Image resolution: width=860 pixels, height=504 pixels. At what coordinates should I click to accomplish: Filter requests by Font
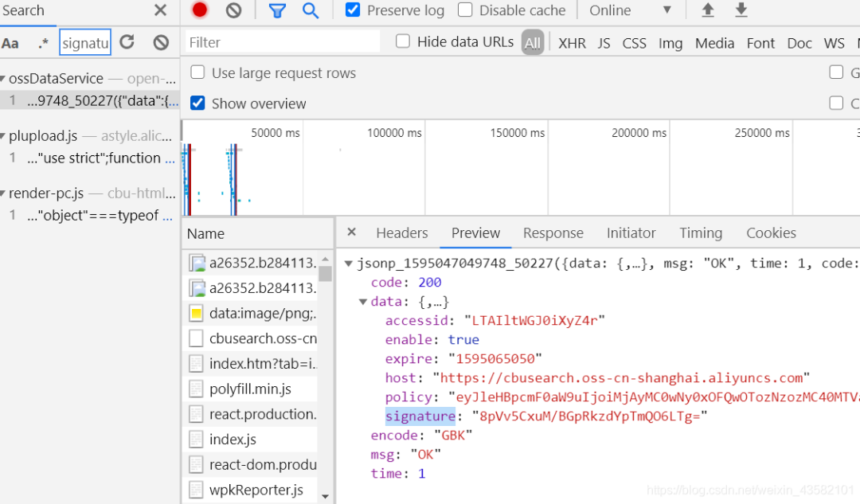click(x=760, y=43)
